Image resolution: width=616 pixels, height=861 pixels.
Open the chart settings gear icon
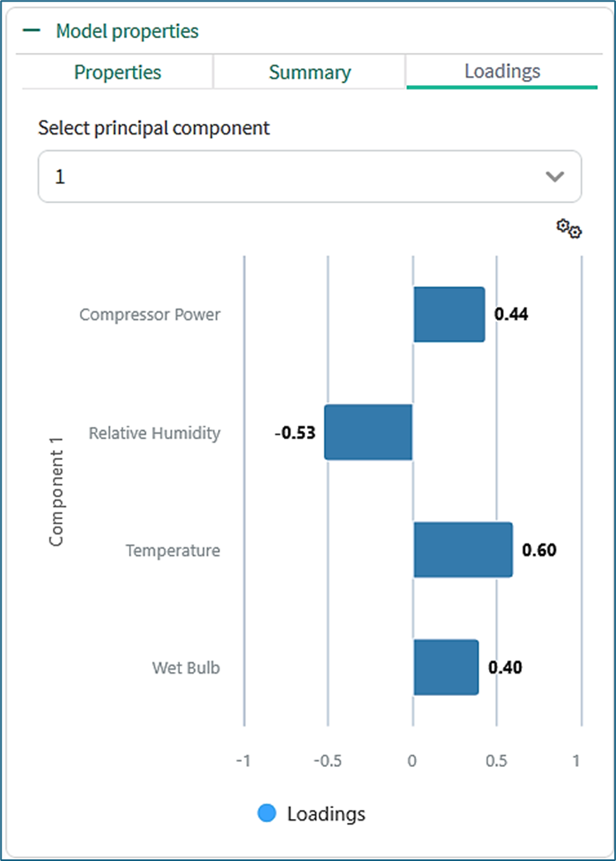point(569,229)
